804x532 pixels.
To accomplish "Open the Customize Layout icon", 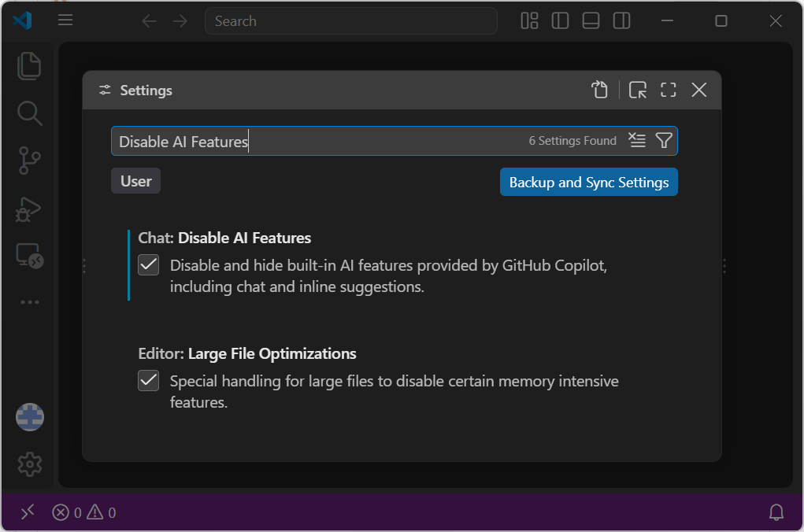I will pyautogui.click(x=529, y=21).
